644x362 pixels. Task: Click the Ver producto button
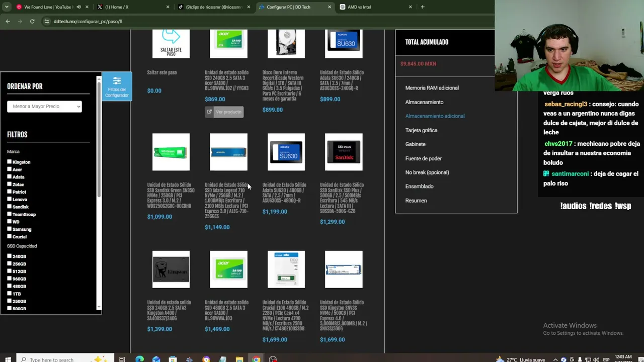coord(224,112)
